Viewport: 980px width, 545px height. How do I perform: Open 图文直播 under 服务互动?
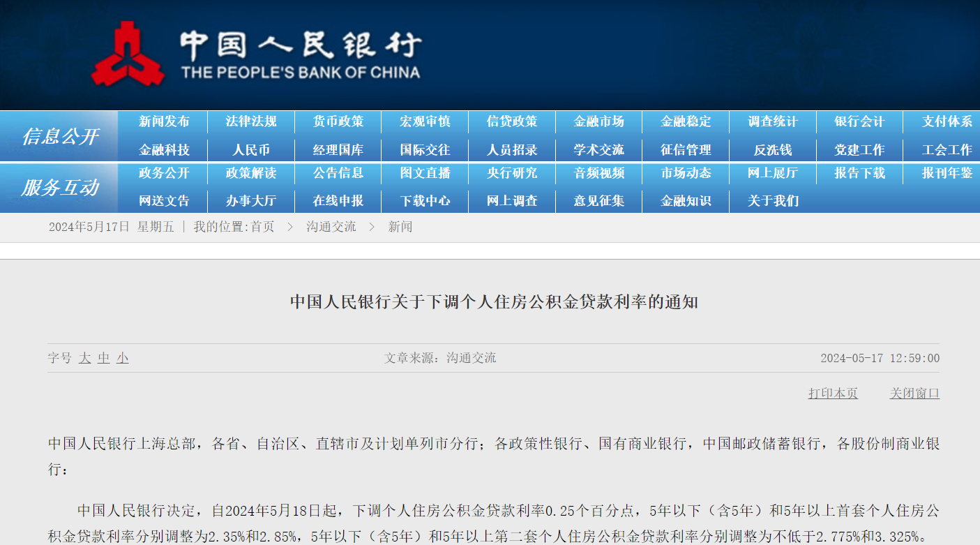point(425,173)
